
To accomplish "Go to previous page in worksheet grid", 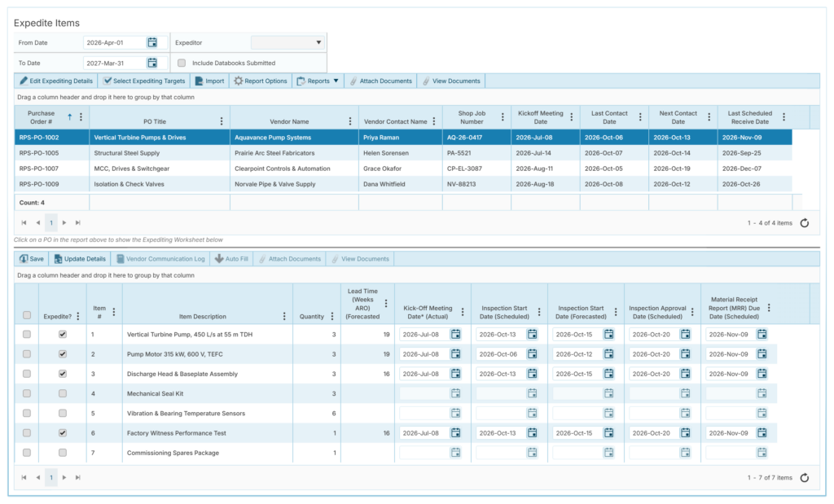I will point(37,477).
